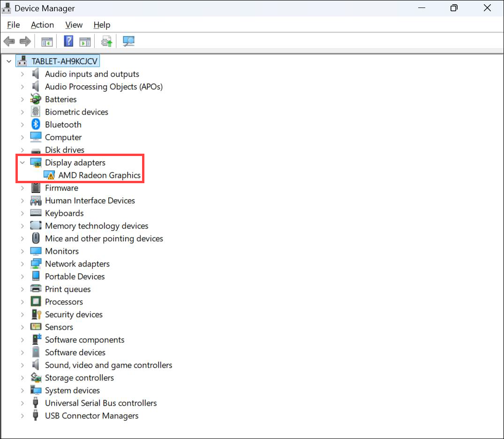Close the Device Manager window

tap(487, 8)
